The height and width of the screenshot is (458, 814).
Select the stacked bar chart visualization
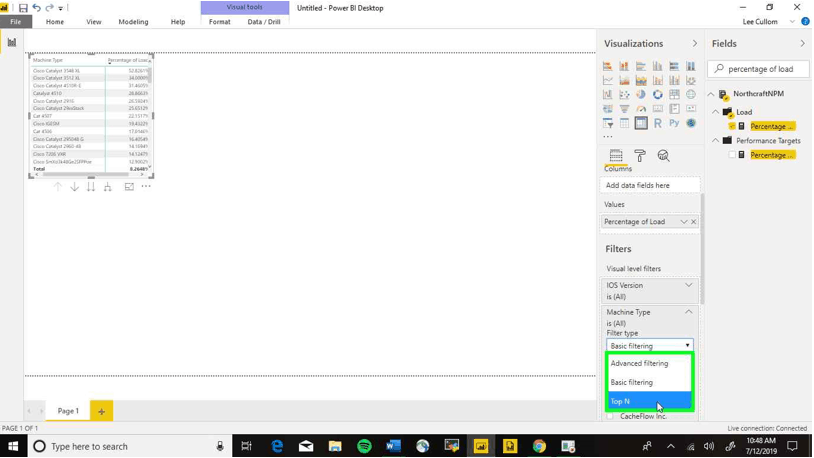point(607,66)
